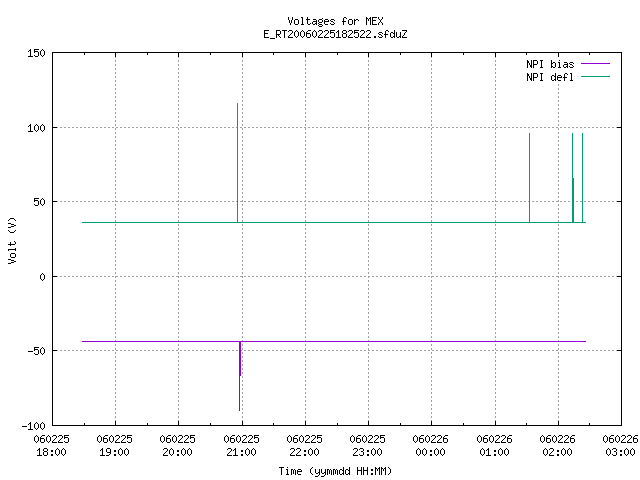Click the 060226 01:00 time tick label

pyautogui.click(x=494, y=446)
